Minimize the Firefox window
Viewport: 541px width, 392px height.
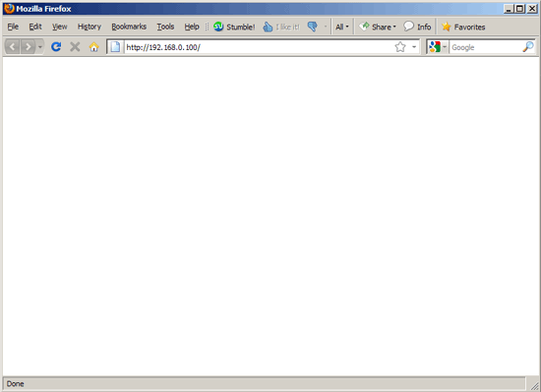click(x=509, y=9)
